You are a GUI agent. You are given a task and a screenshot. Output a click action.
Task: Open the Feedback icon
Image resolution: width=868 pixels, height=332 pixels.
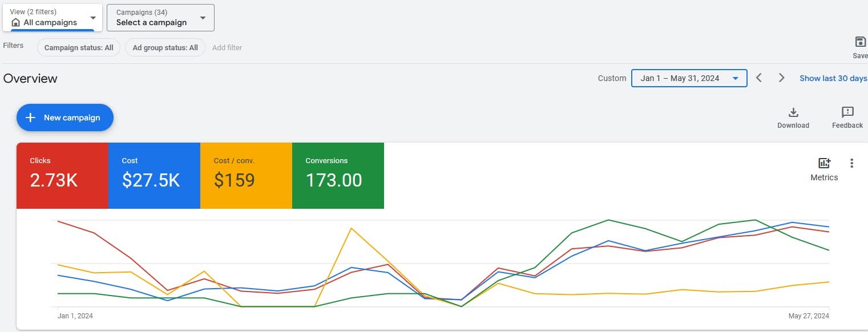coord(847,112)
